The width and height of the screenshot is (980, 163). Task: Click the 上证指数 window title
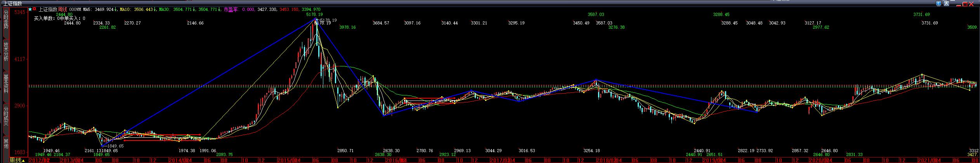(12, 3)
